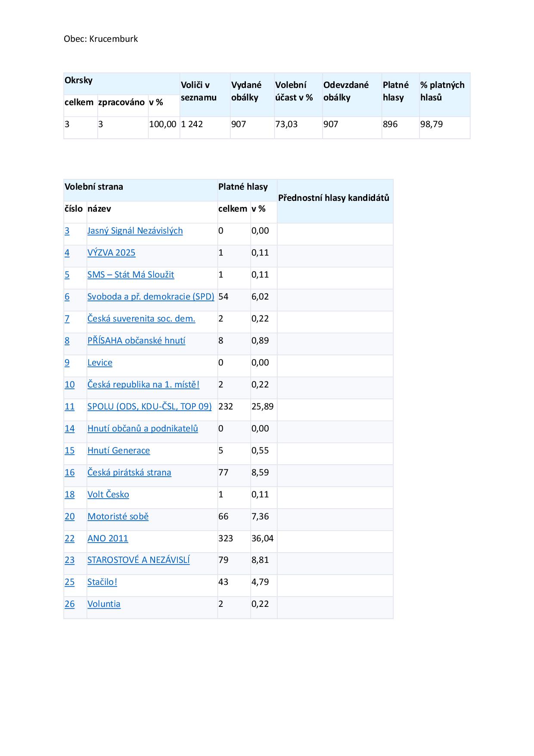The image size is (534, 756).
Task: Open the ANO 2011 party link
Action: click(x=108, y=538)
